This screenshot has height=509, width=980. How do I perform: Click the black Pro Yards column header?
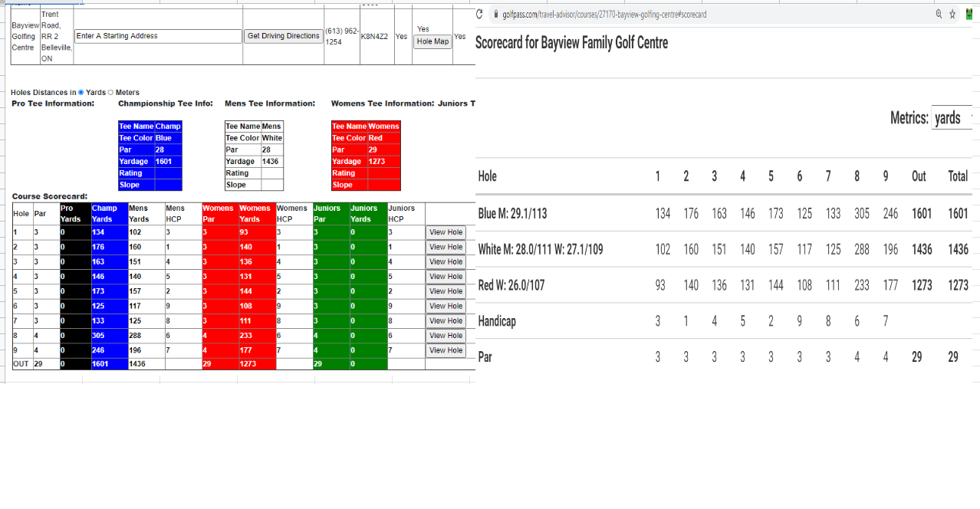click(x=75, y=214)
